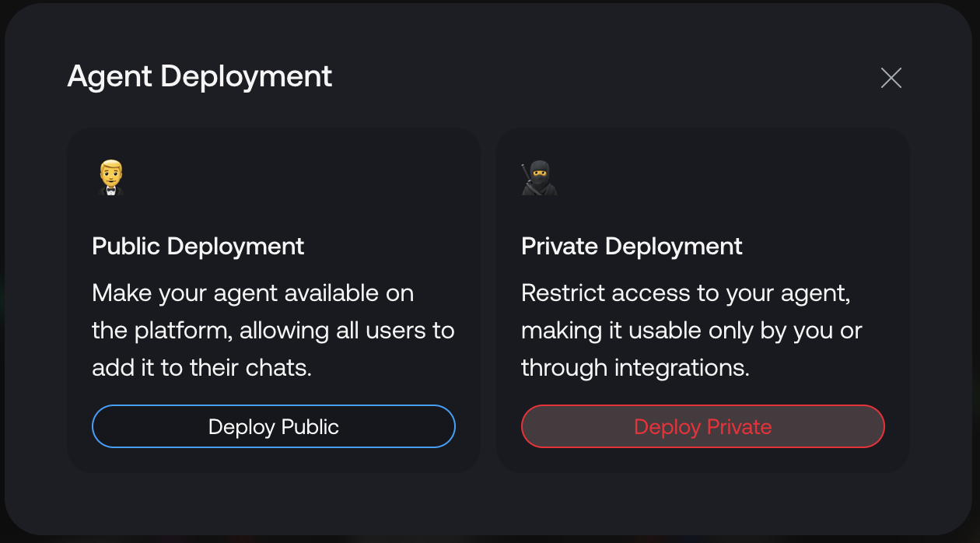Close the Agent Deployment dialog
The height and width of the screenshot is (543, 980).
891,78
